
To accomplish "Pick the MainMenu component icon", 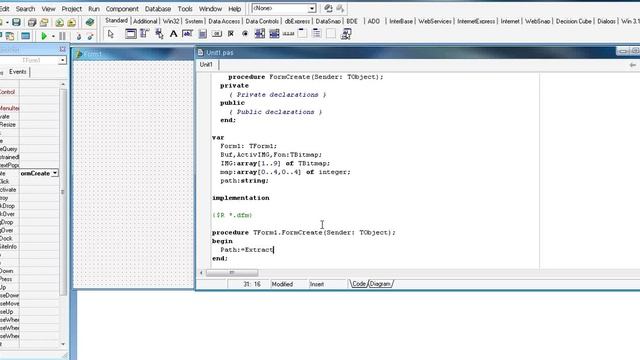I will [144, 34].
